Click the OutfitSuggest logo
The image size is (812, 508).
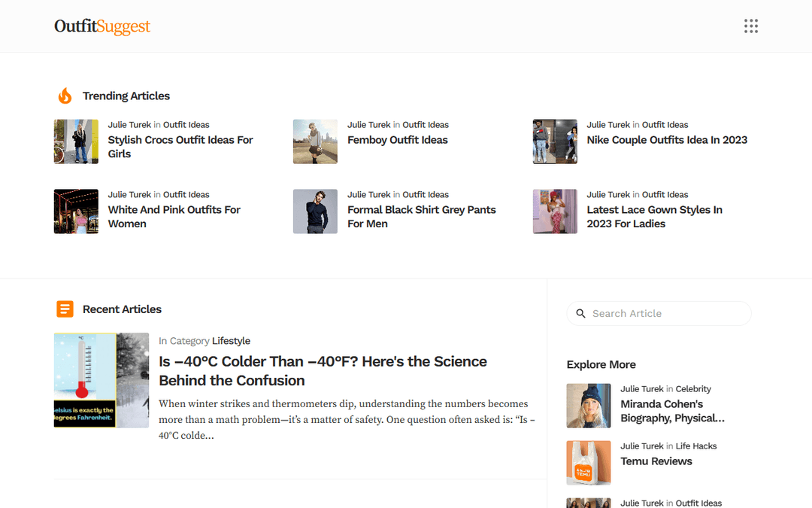102,26
